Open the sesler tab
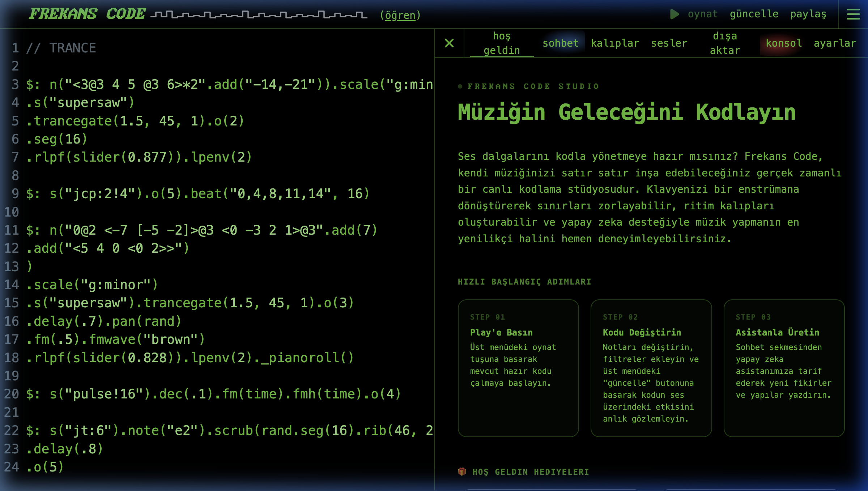Screen dimensions: 868x491 (669, 43)
